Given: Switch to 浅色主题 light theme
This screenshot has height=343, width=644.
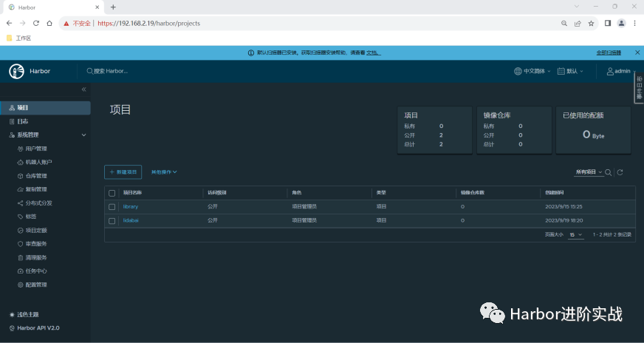Looking at the screenshot, I should point(24,315).
